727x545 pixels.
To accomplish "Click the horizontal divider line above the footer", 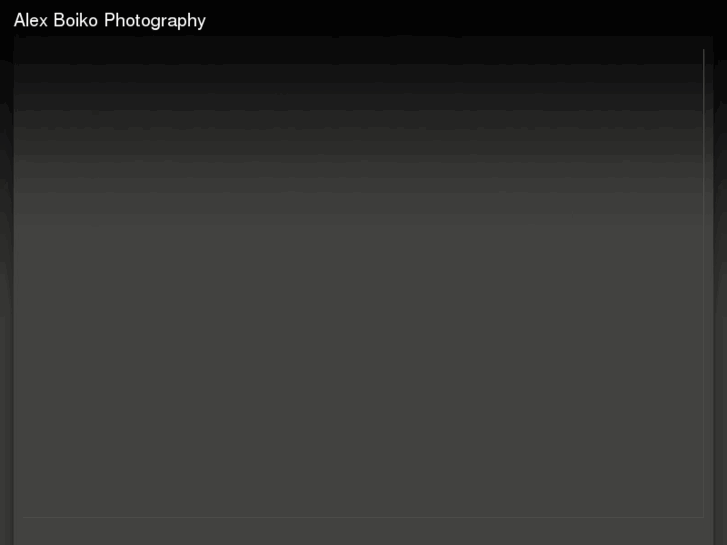I will (363, 517).
